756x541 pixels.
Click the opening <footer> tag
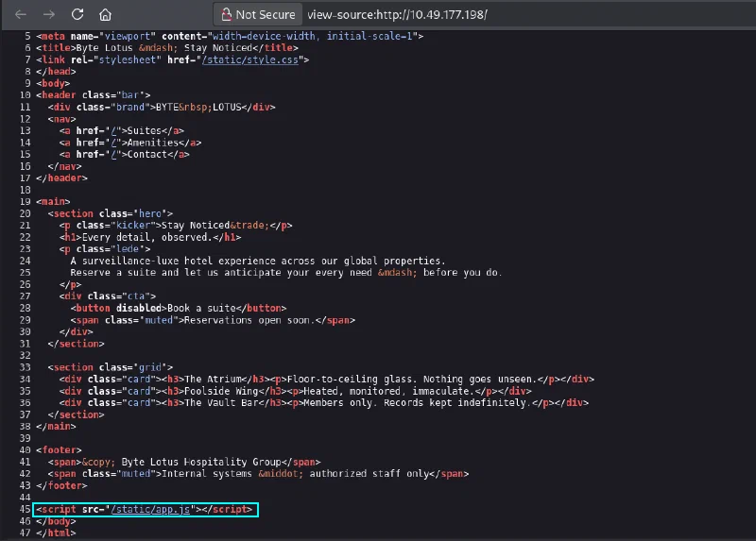[x=59, y=450]
